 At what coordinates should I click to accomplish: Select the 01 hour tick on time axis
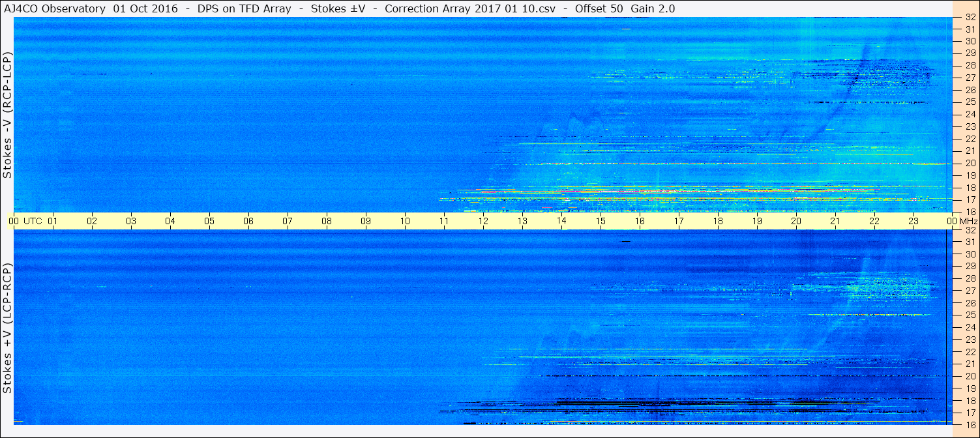point(53,221)
